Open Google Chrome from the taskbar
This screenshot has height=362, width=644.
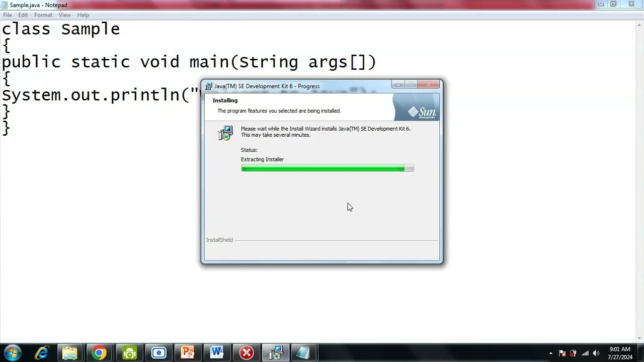(x=99, y=353)
